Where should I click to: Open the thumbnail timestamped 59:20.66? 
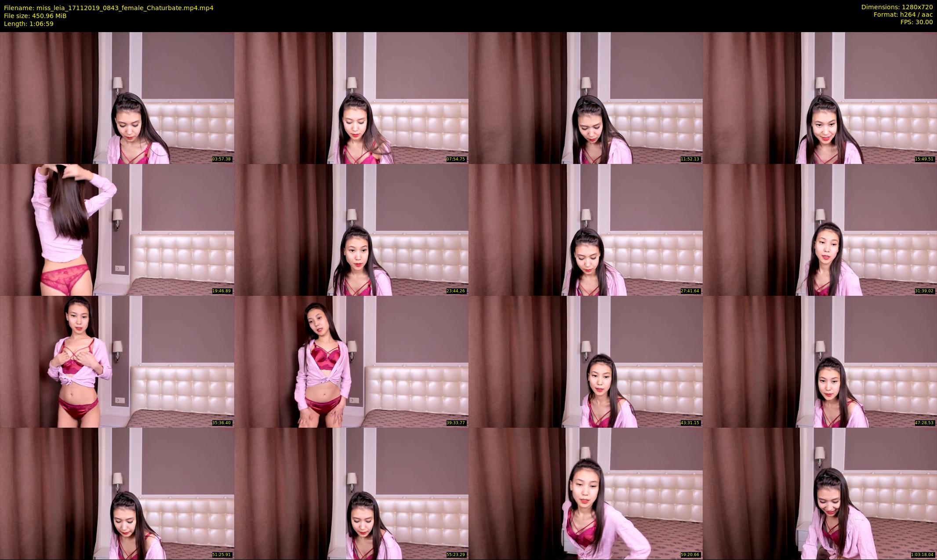point(585,493)
